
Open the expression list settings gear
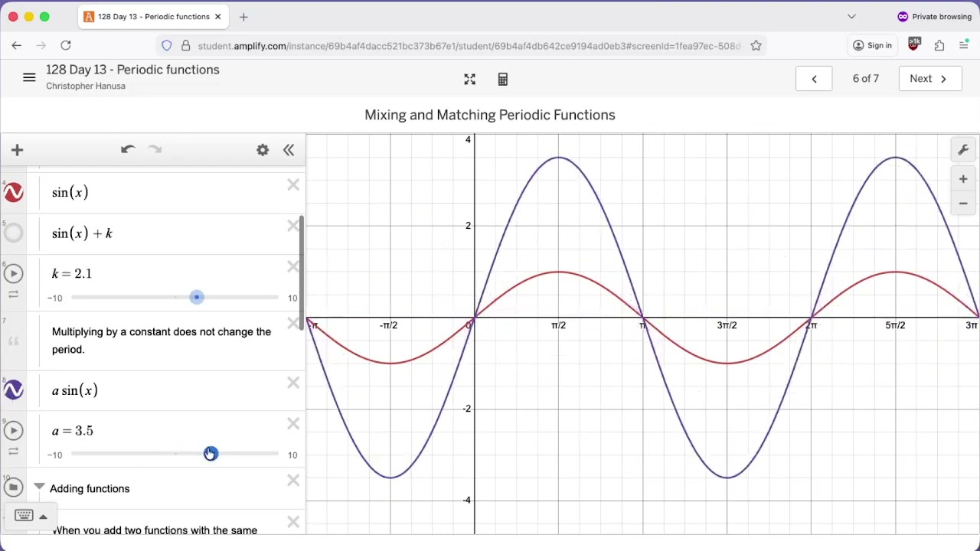point(263,150)
